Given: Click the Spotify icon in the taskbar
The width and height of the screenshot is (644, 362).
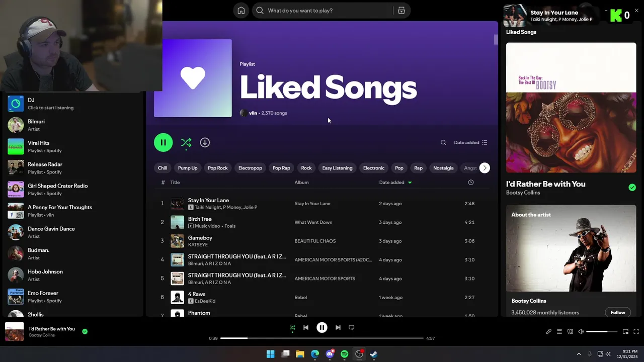Looking at the screenshot, I should coord(345,354).
